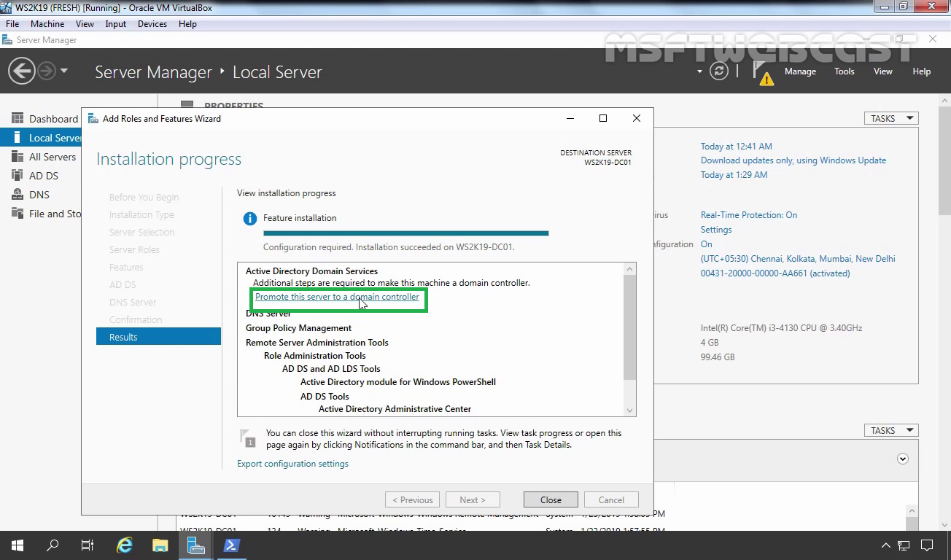The height and width of the screenshot is (560, 951).
Task: Select DNS in the sidebar
Action: pyautogui.click(x=41, y=195)
